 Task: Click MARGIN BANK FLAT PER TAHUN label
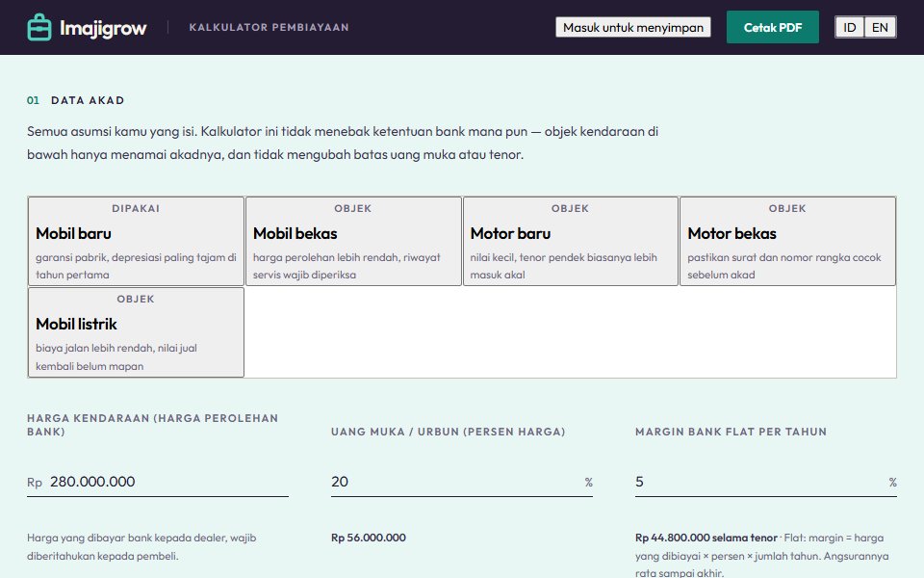[x=731, y=432]
